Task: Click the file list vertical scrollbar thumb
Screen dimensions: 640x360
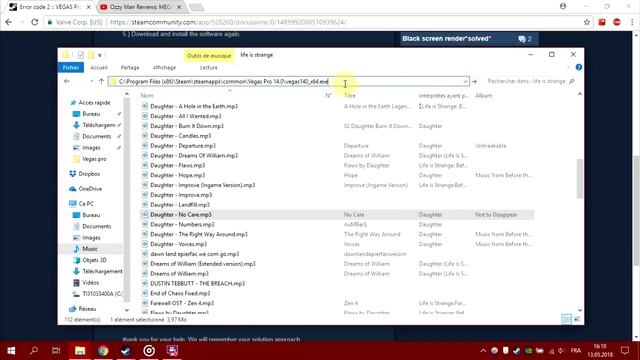Action: pyautogui.click(x=580, y=179)
